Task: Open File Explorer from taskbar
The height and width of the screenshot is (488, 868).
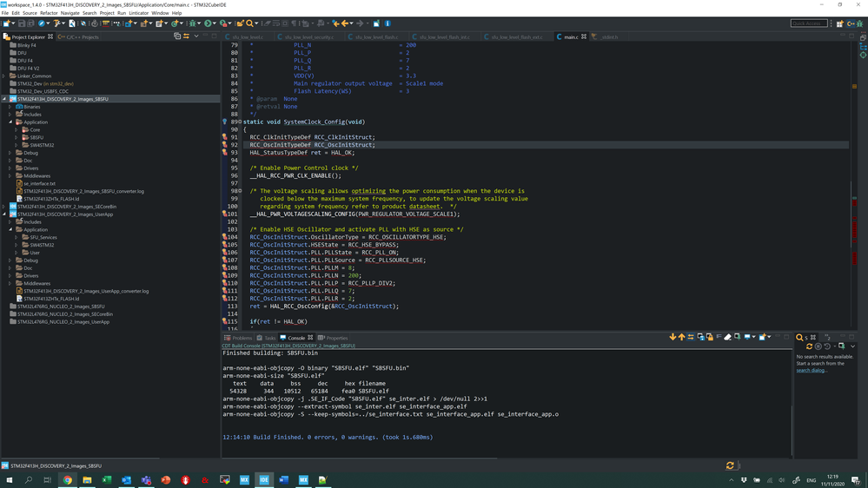Action: (x=87, y=479)
